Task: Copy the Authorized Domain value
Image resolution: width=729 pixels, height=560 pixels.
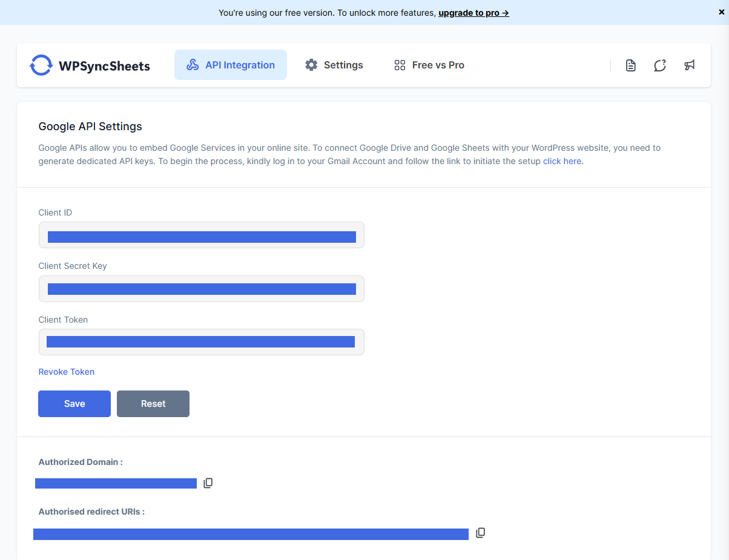Action: (x=208, y=483)
